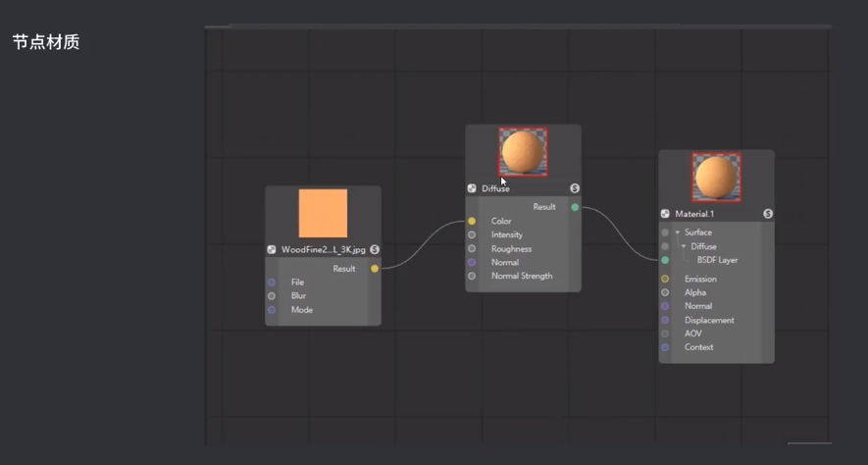
Task: Click the checker icon beside WoodFine2 title
Action: tap(272, 249)
